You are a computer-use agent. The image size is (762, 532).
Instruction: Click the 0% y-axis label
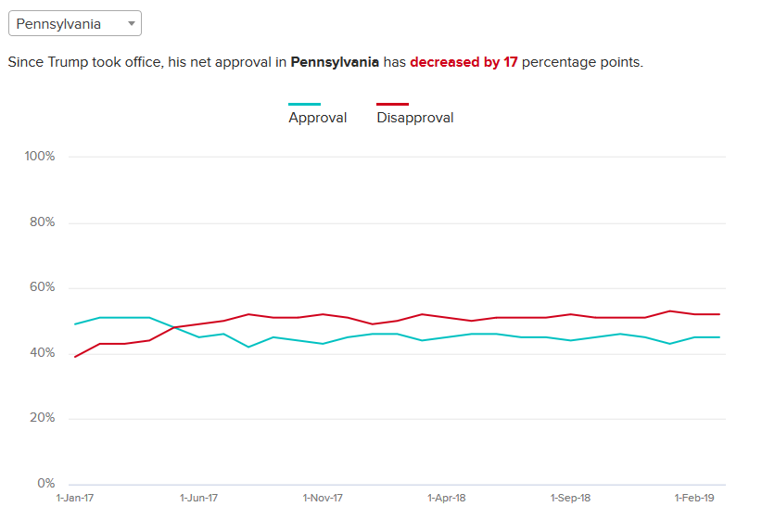[x=45, y=484]
